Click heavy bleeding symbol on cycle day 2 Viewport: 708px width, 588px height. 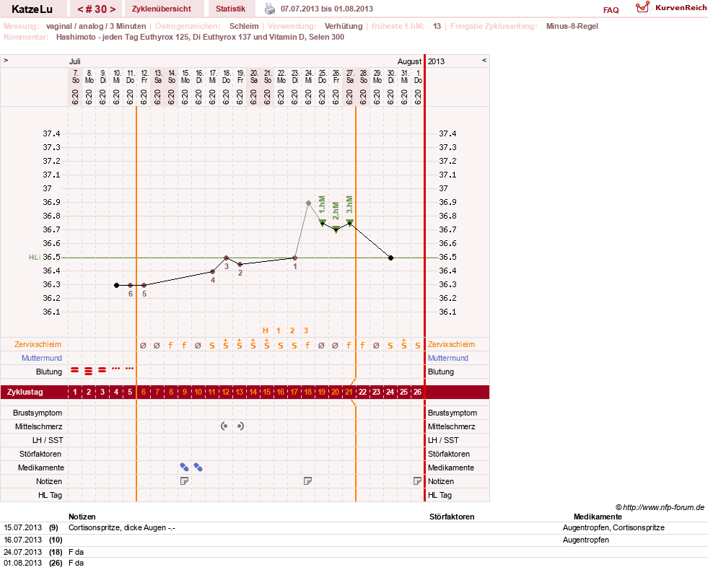pos(89,372)
